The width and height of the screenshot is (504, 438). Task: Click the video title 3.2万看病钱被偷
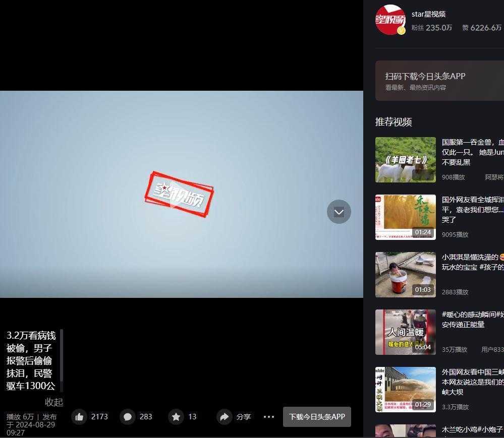(31, 360)
